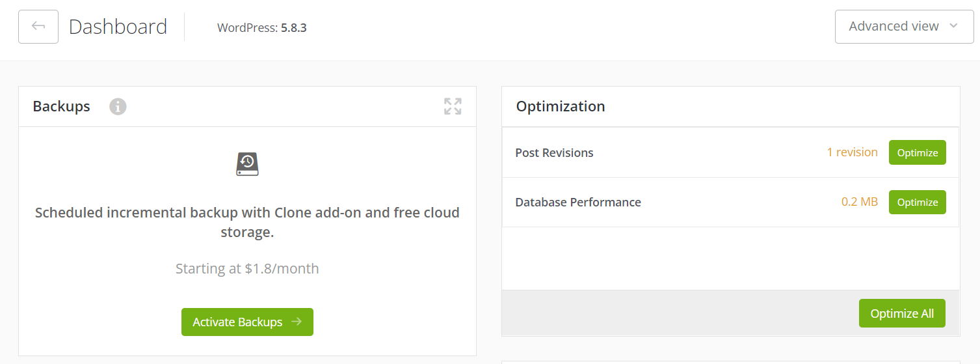Click the backup drive clock icon
The width and height of the screenshot is (980, 364).
(x=247, y=163)
